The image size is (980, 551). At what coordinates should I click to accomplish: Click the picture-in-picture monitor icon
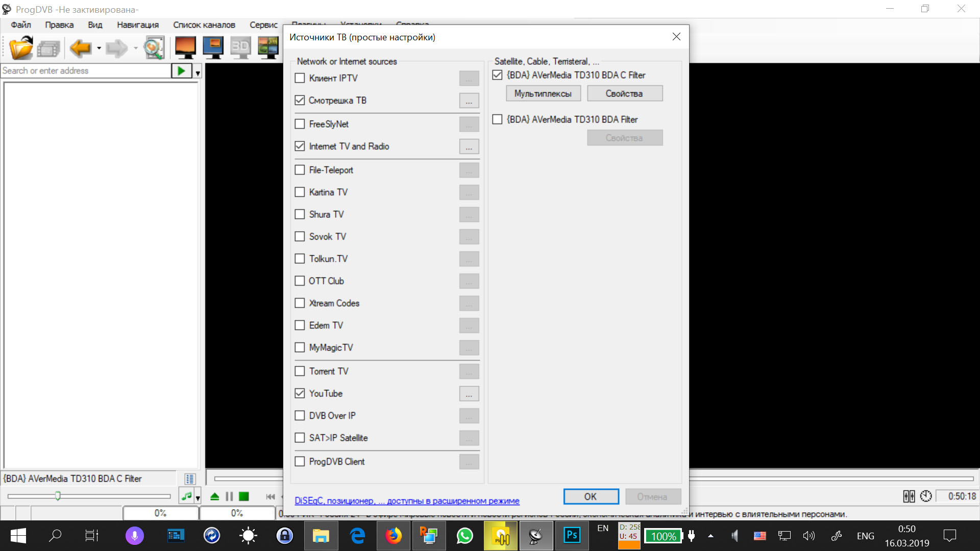(x=213, y=48)
